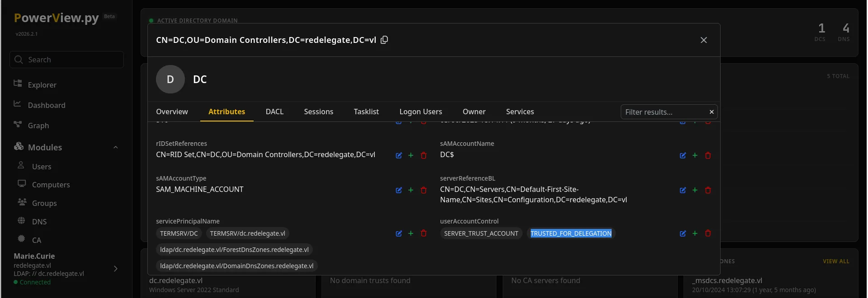Delete the serverReferenceBL attribute
This screenshot has width=868, height=298.
(x=708, y=190)
